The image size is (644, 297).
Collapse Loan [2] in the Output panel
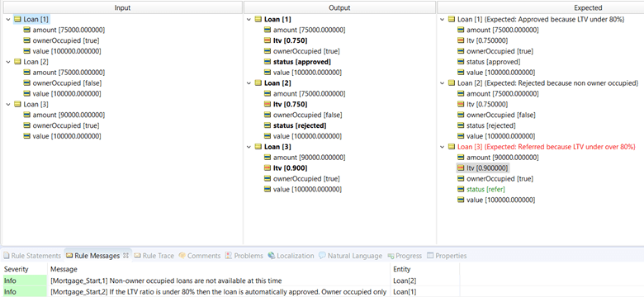coord(249,83)
